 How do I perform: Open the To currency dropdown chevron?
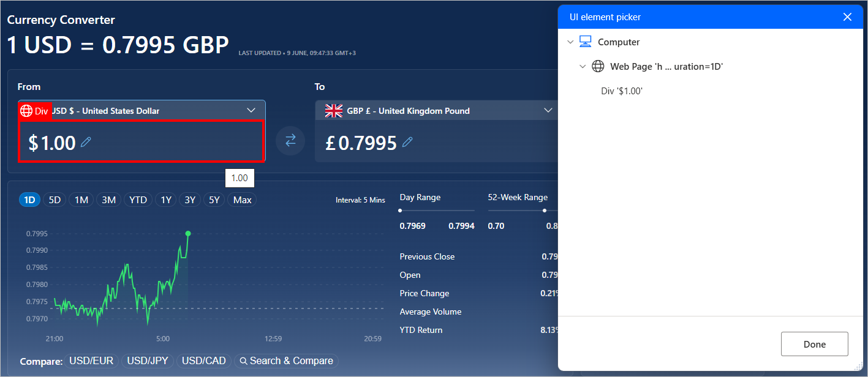(x=548, y=110)
